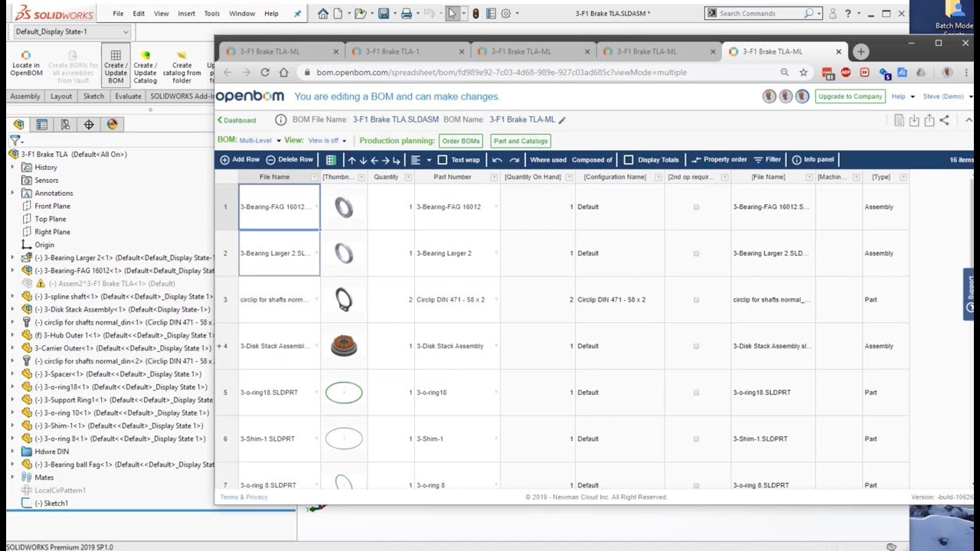Bookmark page with star icon
The width and height of the screenshot is (980, 551).
[x=803, y=72]
